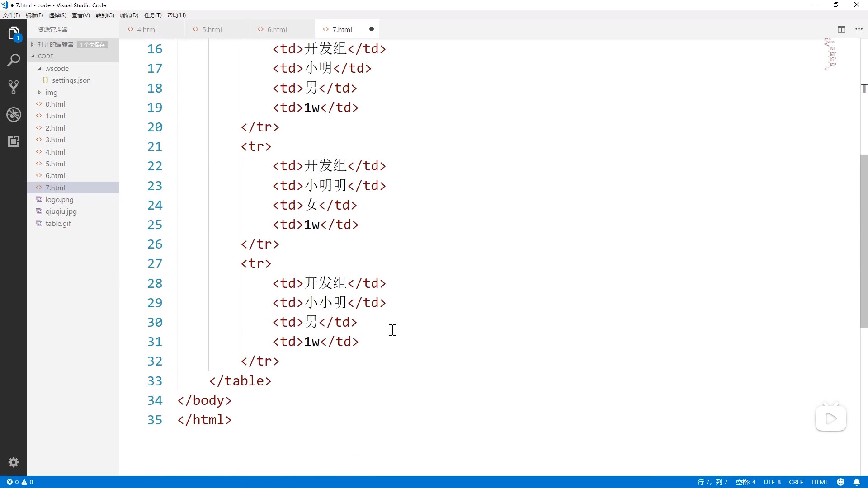The image size is (868, 488).
Task: Change the CRLF line ending setting
Action: point(796,482)
